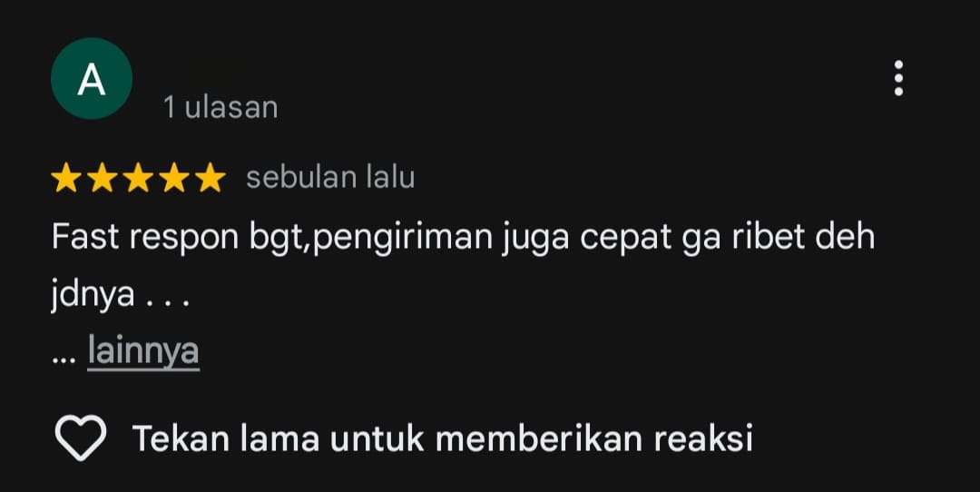Click "Tekan lama untuk memberikan reaksi" label
Image resolution: width=980 pixels, height=492 pixels.
point(443,438)
